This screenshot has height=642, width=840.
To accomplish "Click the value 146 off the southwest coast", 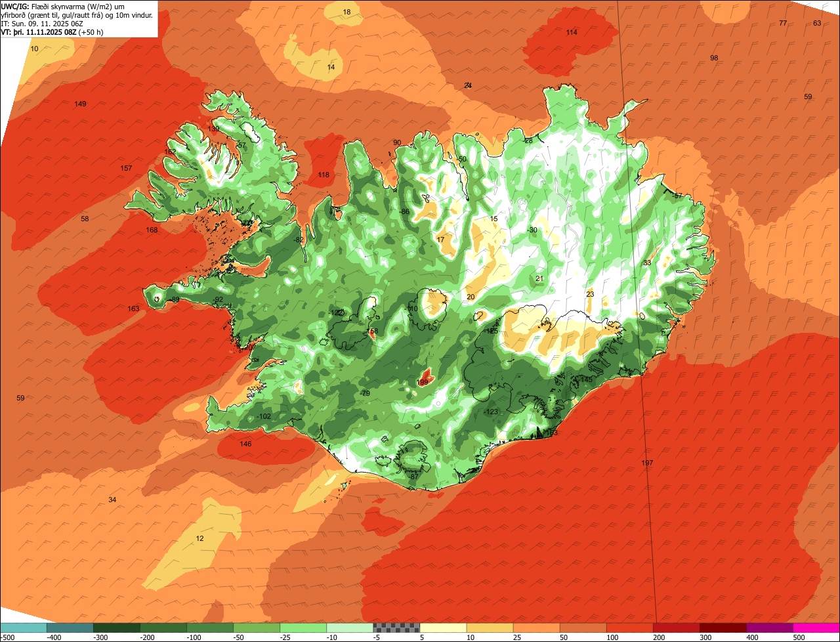I will (245, 444).
